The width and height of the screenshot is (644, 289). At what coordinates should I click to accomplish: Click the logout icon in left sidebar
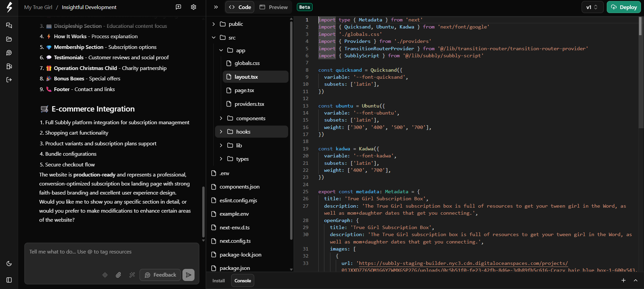pyautogui.click(x=9, y=80)
